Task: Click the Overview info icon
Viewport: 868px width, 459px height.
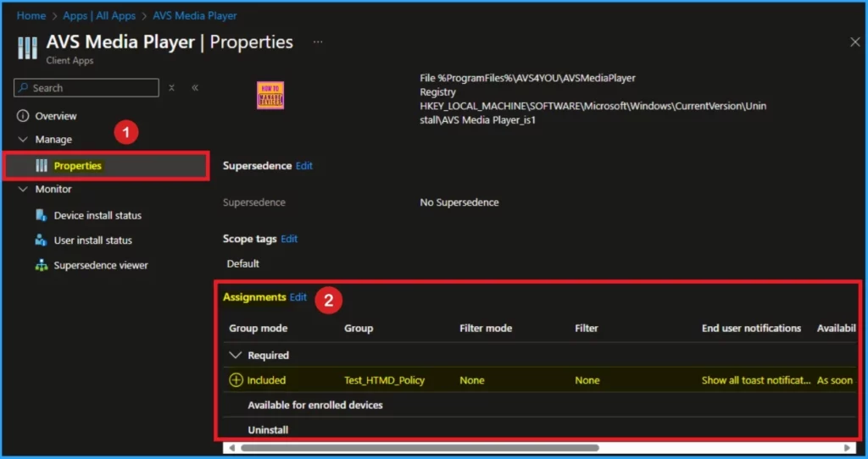Action: 23,115
